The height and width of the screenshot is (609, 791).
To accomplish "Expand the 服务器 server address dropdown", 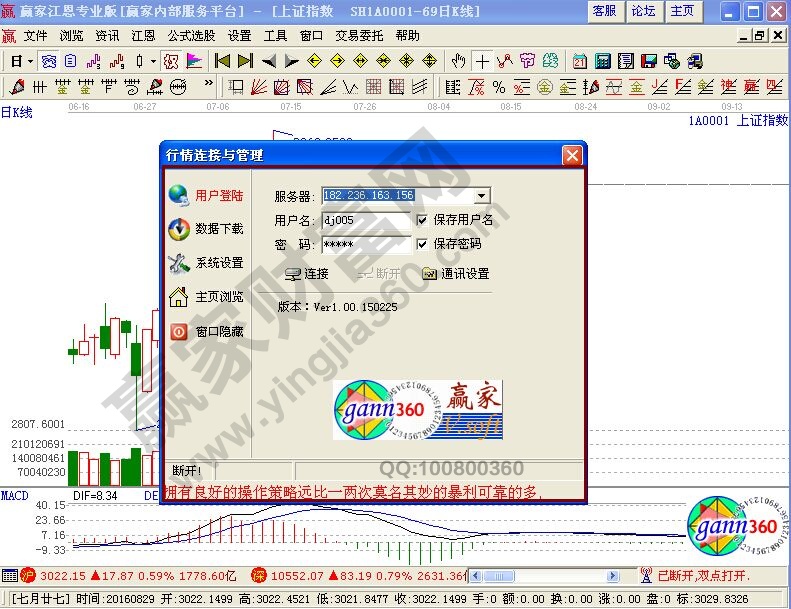I will (x=482, y=196).
